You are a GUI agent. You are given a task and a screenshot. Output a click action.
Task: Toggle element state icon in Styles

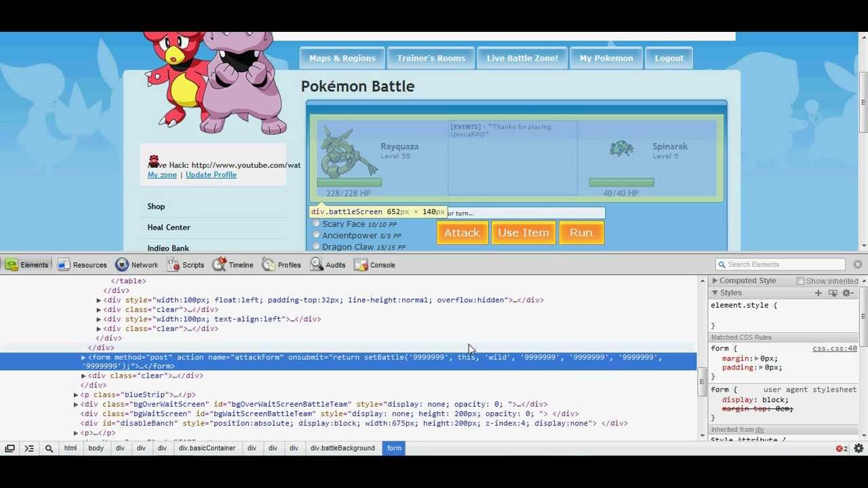[833, 293]
